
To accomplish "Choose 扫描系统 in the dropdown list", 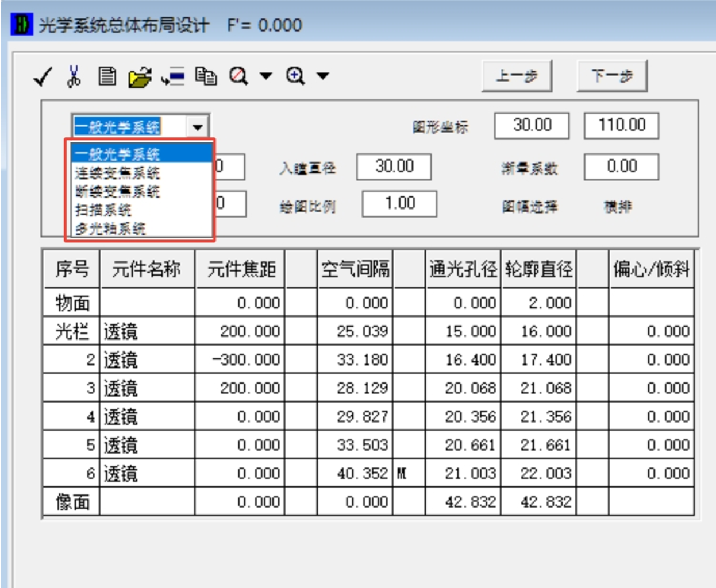I will 103,210.
